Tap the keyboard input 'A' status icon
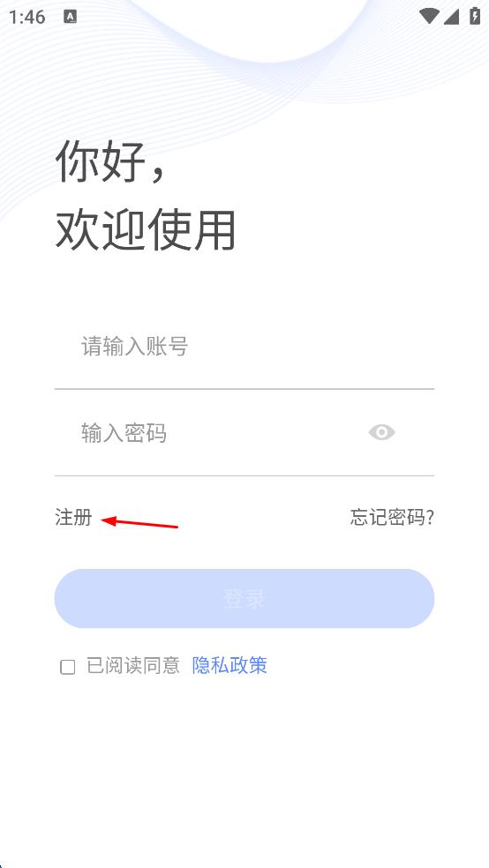 click(x=71, y=17)
